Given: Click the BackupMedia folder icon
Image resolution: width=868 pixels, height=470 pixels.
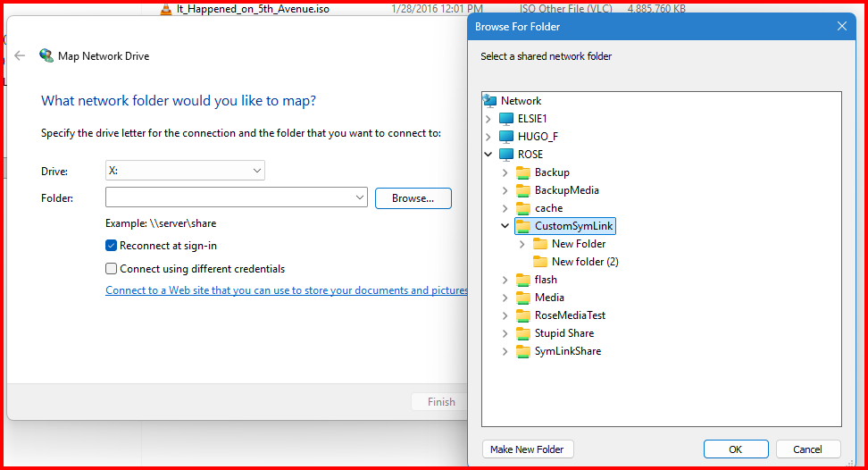Looking at the screenshot, I should 523,190.
